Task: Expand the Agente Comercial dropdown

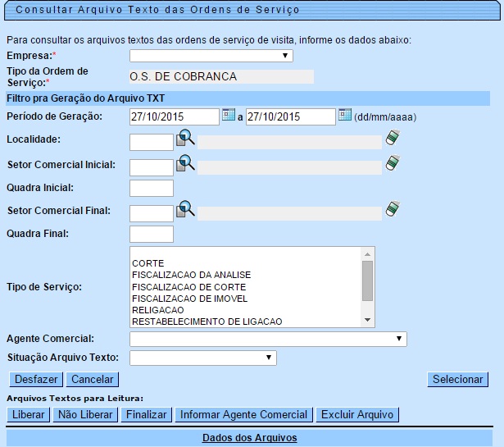Action: pos(268,339)
